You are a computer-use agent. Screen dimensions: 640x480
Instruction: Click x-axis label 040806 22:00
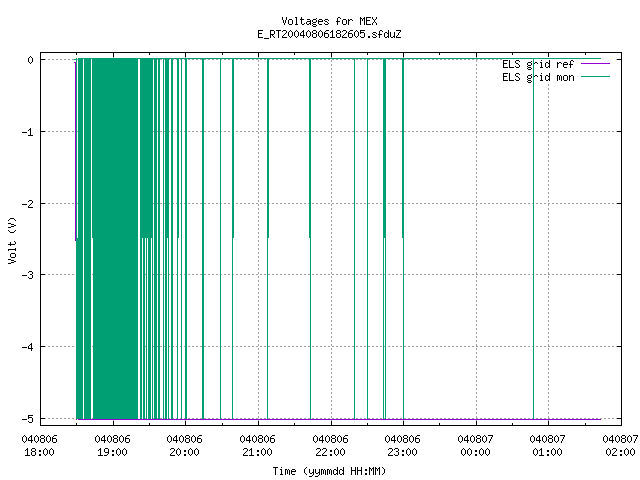[330, 446]
